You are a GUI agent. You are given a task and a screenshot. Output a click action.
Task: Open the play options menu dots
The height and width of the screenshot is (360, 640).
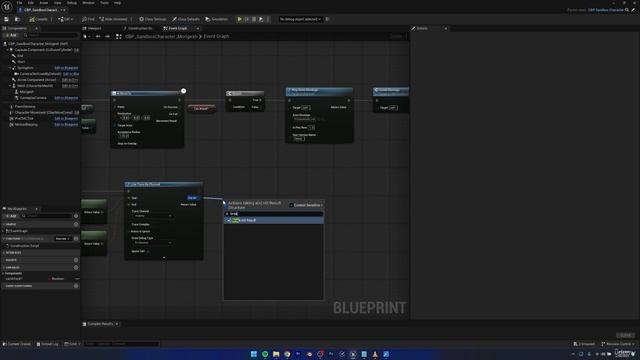[268, 19]
